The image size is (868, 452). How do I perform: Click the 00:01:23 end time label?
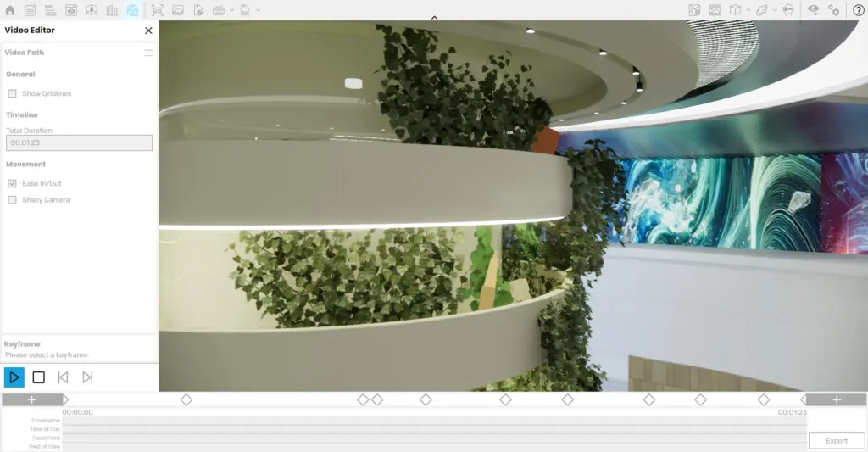[793, 412]
